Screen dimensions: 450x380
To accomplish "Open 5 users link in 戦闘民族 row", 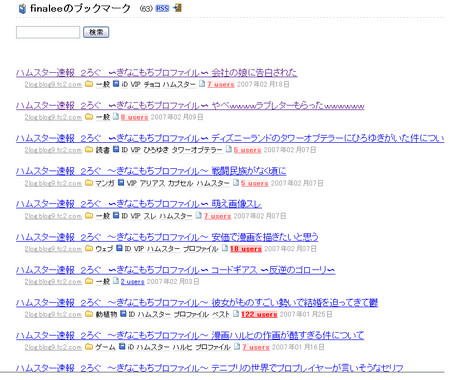I will 254,183.
